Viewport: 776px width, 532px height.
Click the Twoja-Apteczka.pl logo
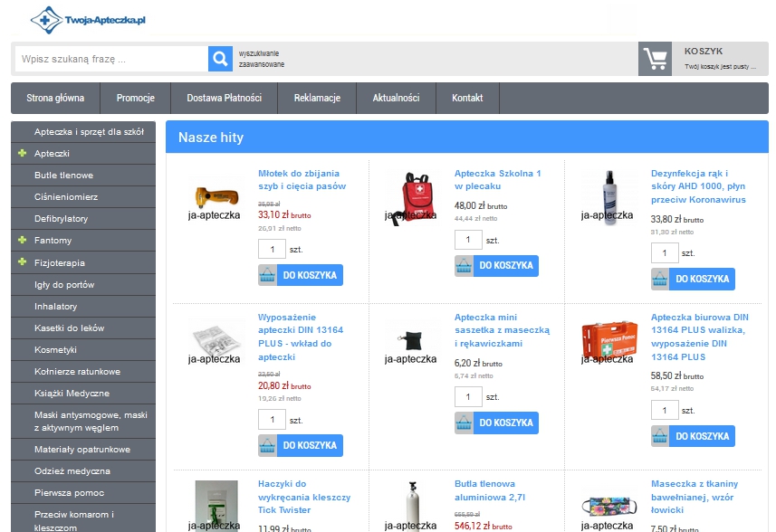coord(88,18)
